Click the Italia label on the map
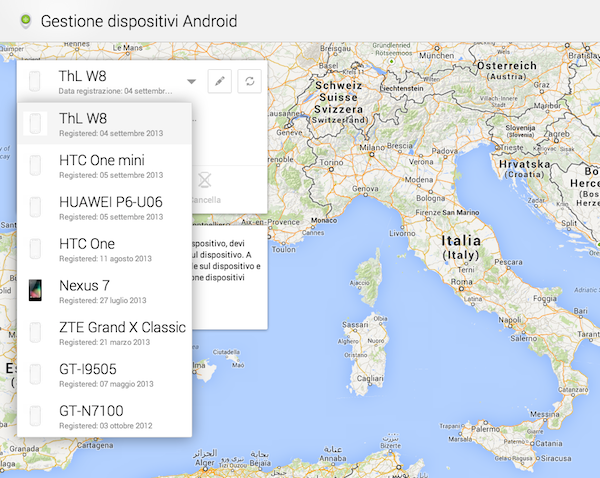600x478 pixels. [x=462, y=247]
